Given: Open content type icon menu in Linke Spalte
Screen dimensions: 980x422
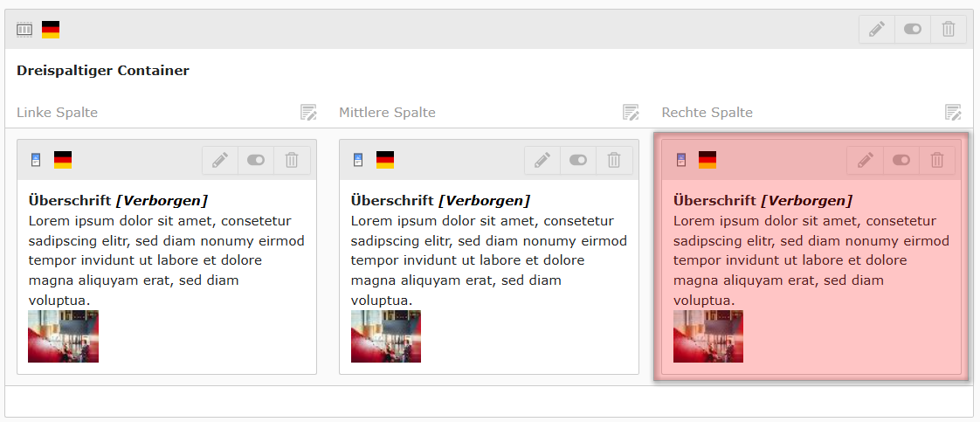Looking at the screenshot, I should tap(36, 160).
